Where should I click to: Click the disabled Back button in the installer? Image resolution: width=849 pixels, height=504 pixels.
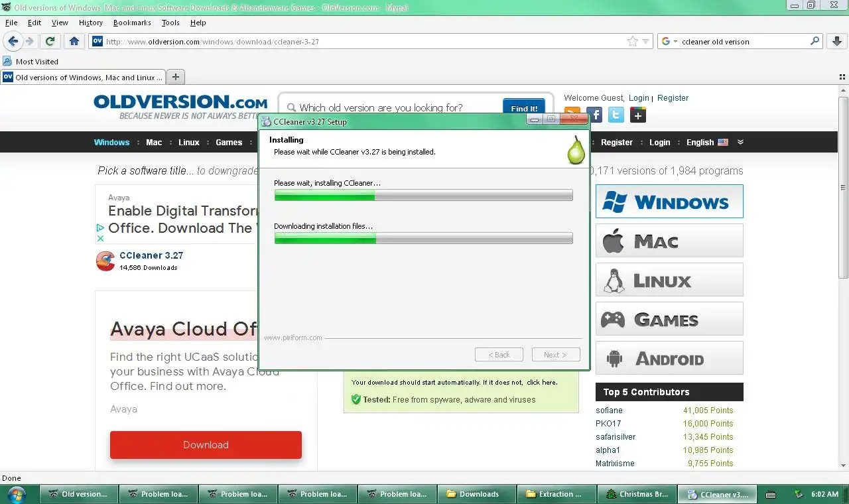coord(499,355)
